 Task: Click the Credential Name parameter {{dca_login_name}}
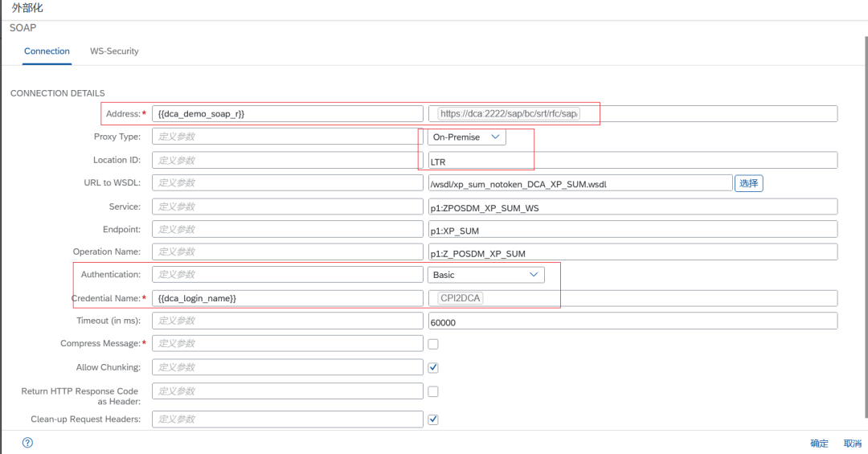tap(287, 298)
